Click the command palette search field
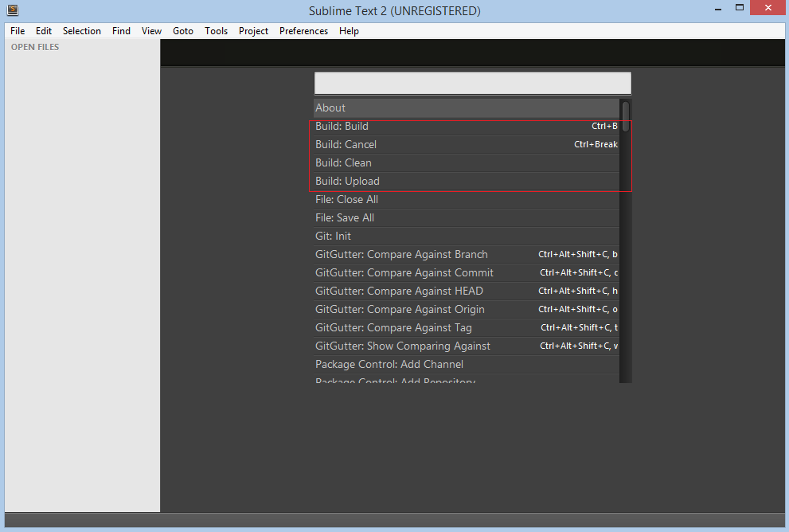Screen dimensions: 789x532 click(x=472, y=83)
